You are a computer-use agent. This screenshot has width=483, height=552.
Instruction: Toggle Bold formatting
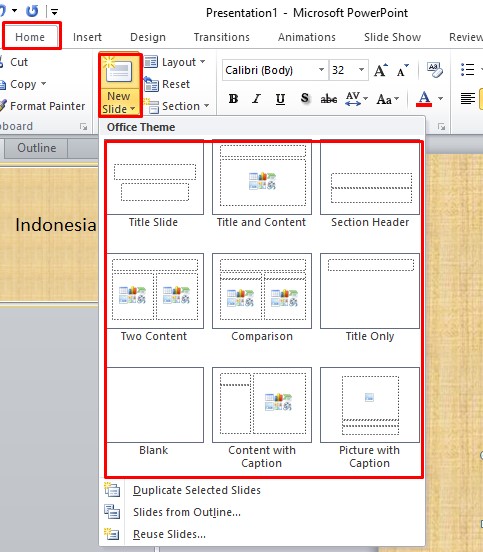tap(233, 99)
